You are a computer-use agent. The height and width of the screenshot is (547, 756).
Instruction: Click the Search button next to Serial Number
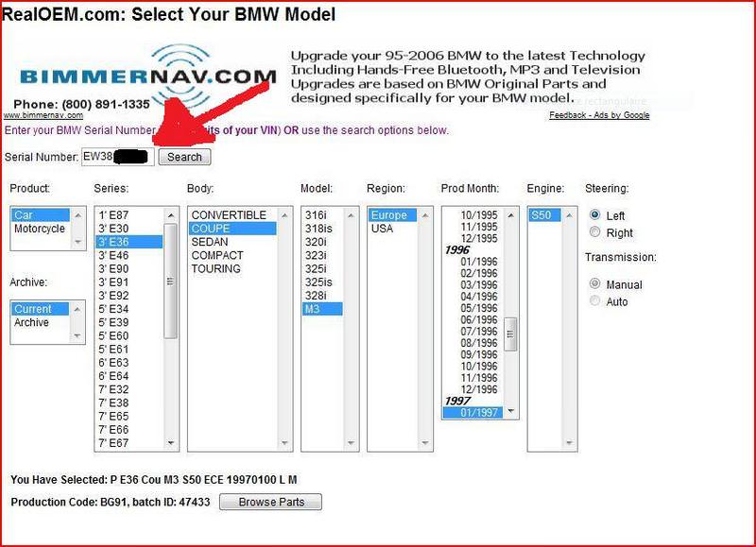point(184,157)
